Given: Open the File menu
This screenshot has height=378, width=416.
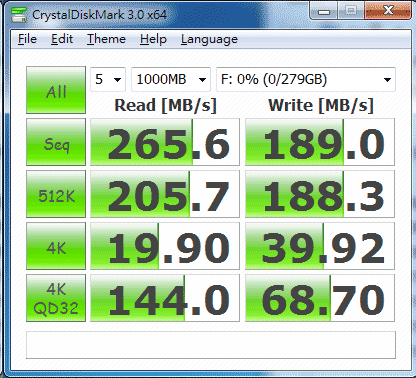Looking at the screenshot, I should 27,39.
